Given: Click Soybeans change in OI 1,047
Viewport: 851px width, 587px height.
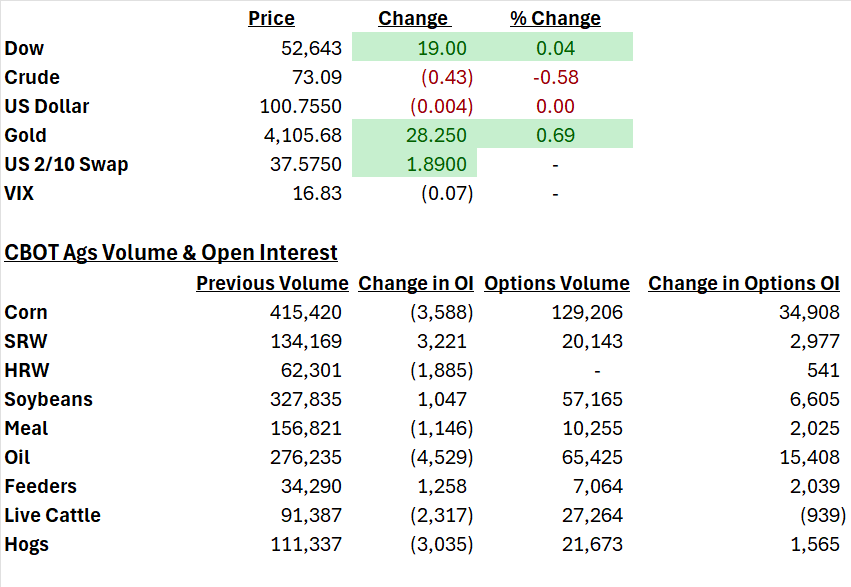Looking at the screenshot, I should coord(442,399).
